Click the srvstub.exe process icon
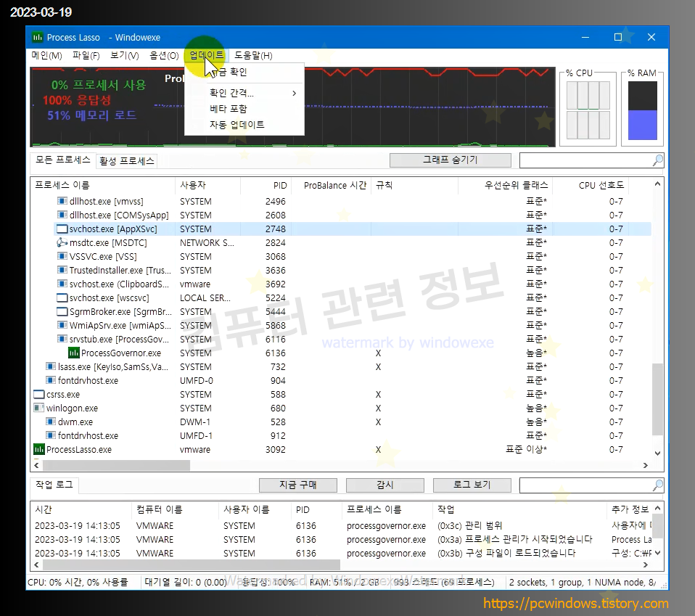Viewport: 695px width, 616px height. [62, 339]
